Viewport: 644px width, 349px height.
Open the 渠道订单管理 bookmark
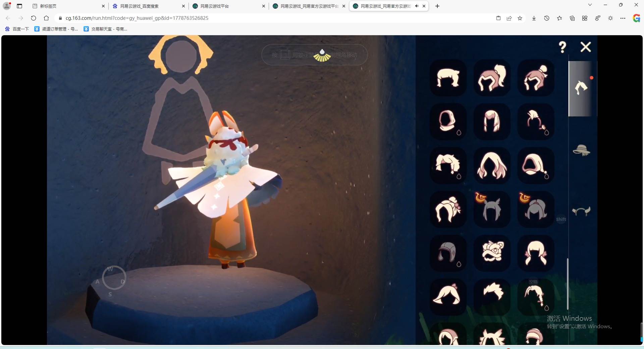[x=56, y=29]
